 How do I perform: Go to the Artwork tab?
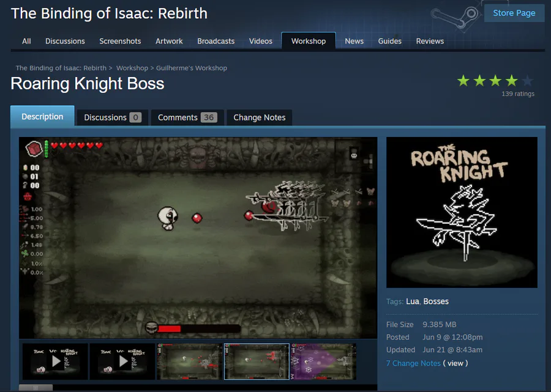[169, 41]
